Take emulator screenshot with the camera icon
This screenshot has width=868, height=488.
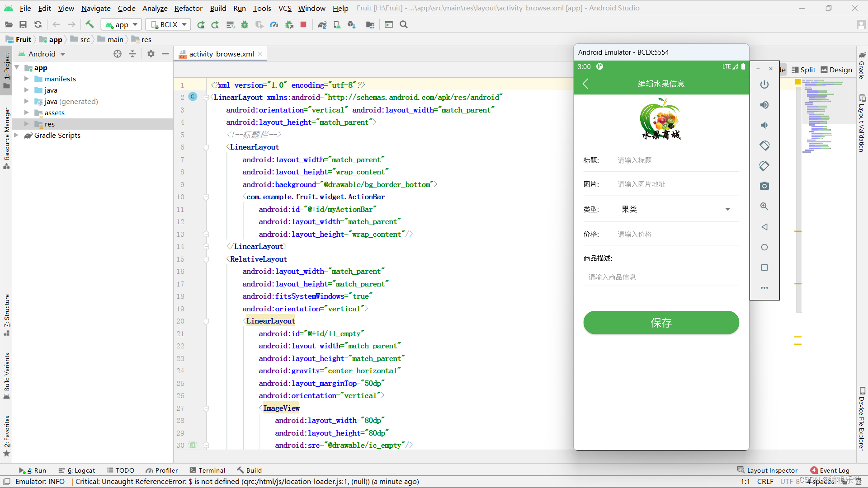coord(764,186)
